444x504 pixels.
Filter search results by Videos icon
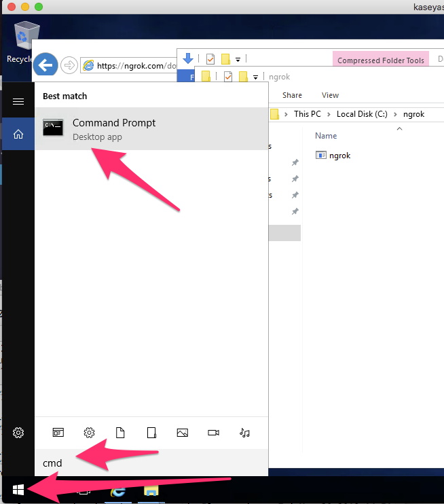[x=213, y=433]
